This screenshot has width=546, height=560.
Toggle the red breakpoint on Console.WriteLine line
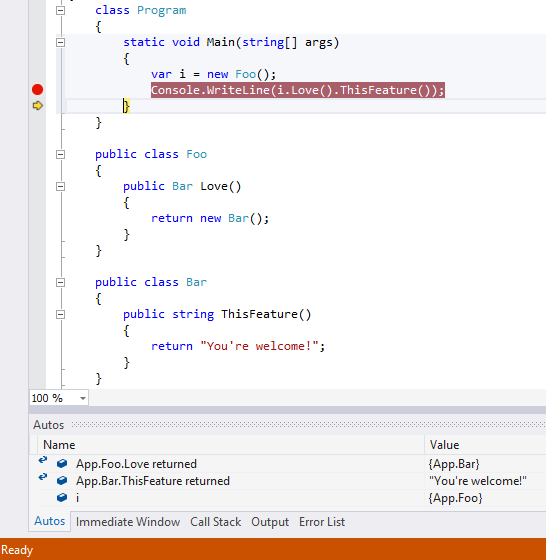click(x=37, y=90)
